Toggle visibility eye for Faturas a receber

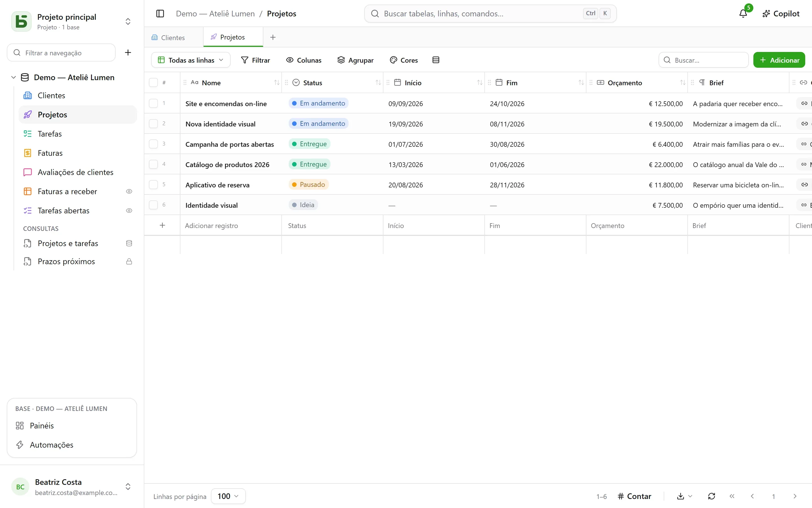click(129, 192)
